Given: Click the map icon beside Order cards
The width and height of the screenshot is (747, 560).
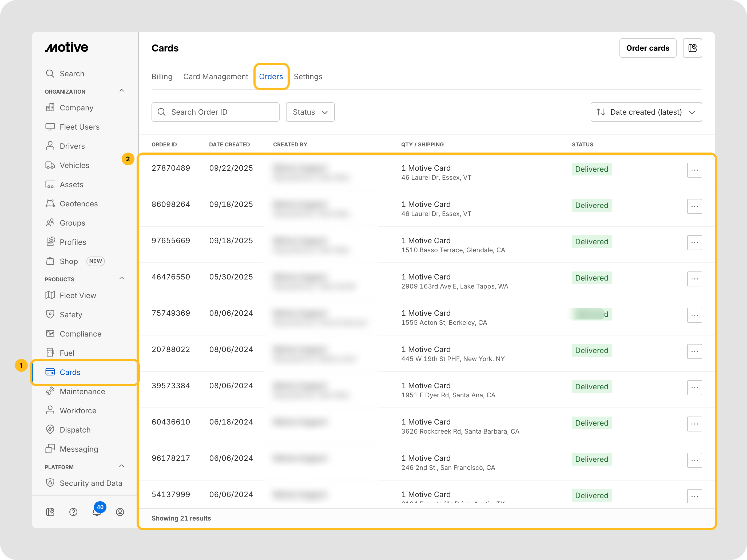Looking at the screenshot, I should pos(692,48).
